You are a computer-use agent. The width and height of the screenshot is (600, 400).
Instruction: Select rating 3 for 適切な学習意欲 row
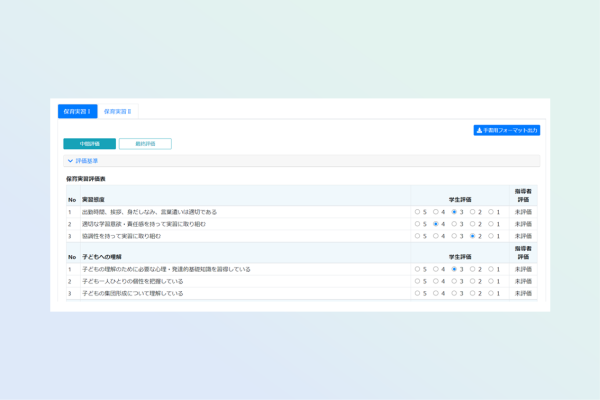(455, 224)
